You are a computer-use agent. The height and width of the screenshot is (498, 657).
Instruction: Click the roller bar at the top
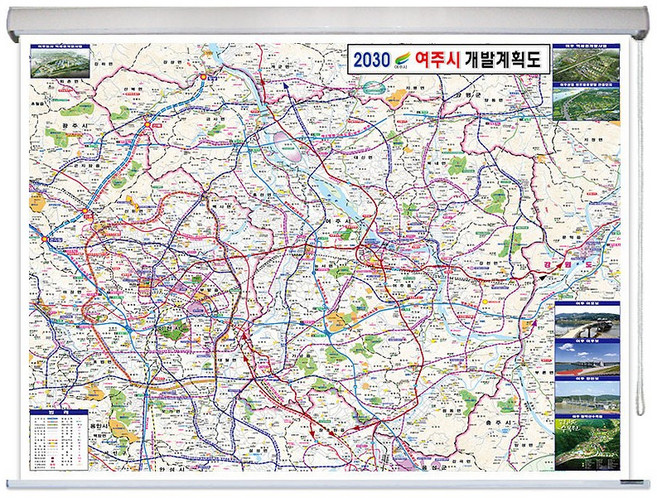pos(328,22)
